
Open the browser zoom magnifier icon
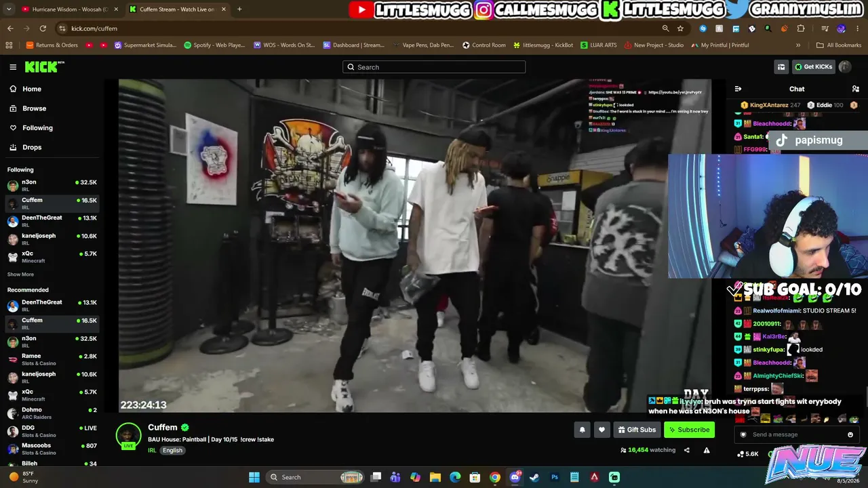665,28
